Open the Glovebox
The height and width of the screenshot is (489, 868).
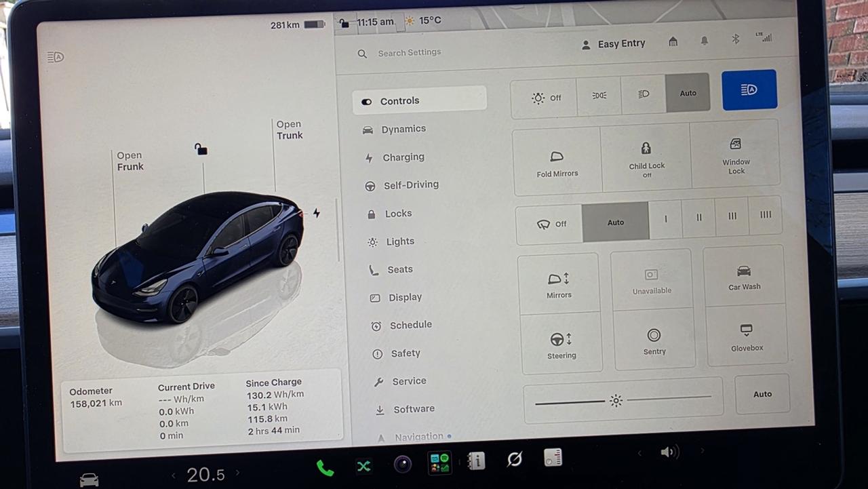[747, 336]
